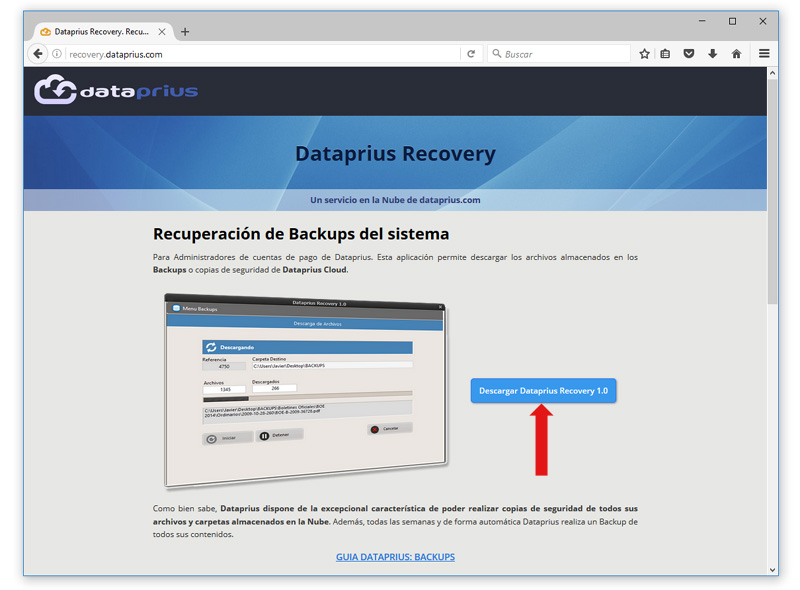Select the Dataprius Recovery browser tab
Image resolution: width=800 pixels, height=590 pixels.
click(x=103, y=32)
